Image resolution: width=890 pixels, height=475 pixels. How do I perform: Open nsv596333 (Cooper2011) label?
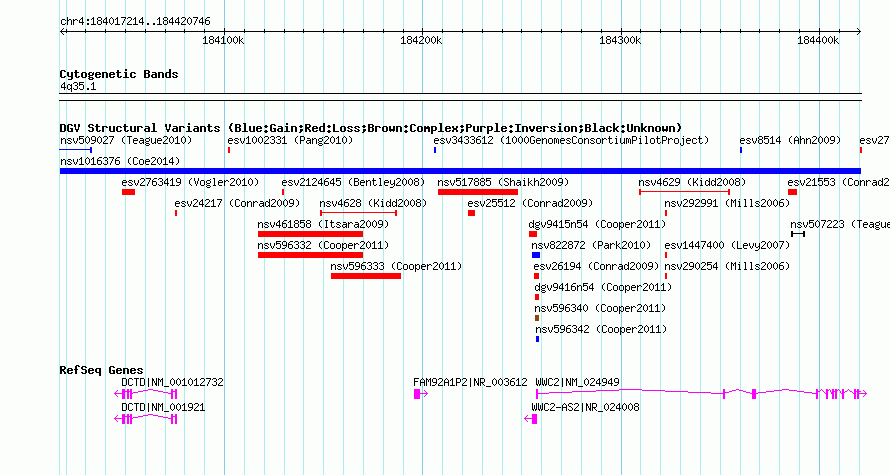(396, 266)
